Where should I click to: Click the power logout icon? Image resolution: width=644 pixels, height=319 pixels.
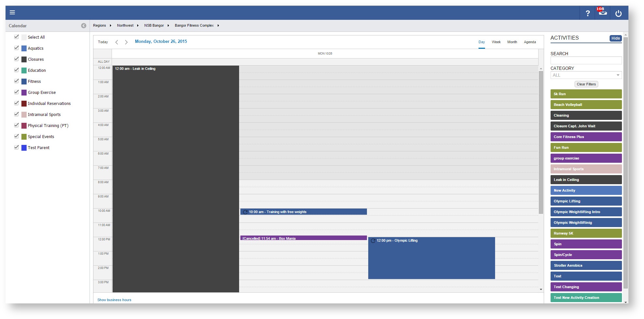click(618, 13)
